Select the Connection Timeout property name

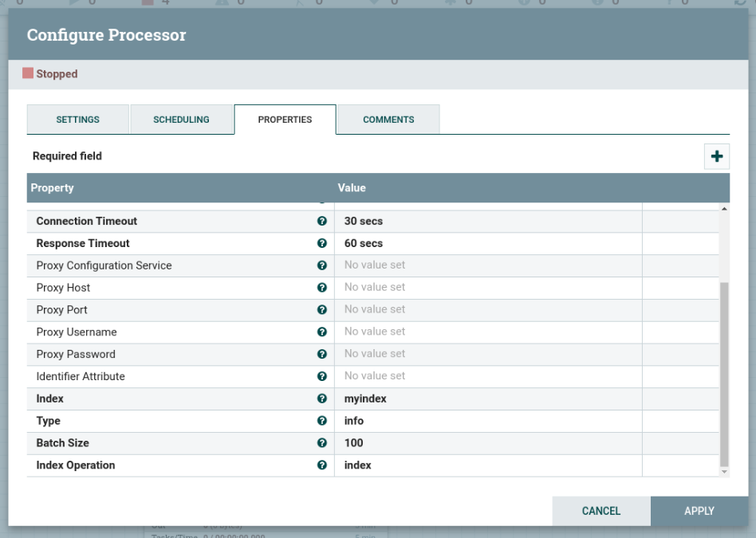click(x=87, y=221)
